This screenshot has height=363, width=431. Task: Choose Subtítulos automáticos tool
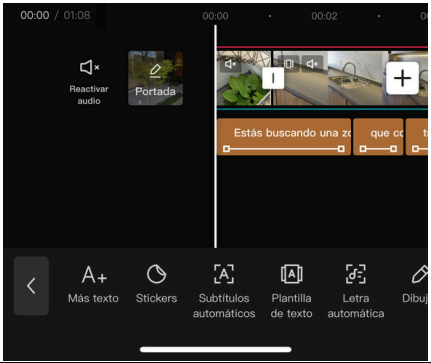click(224, 291)
